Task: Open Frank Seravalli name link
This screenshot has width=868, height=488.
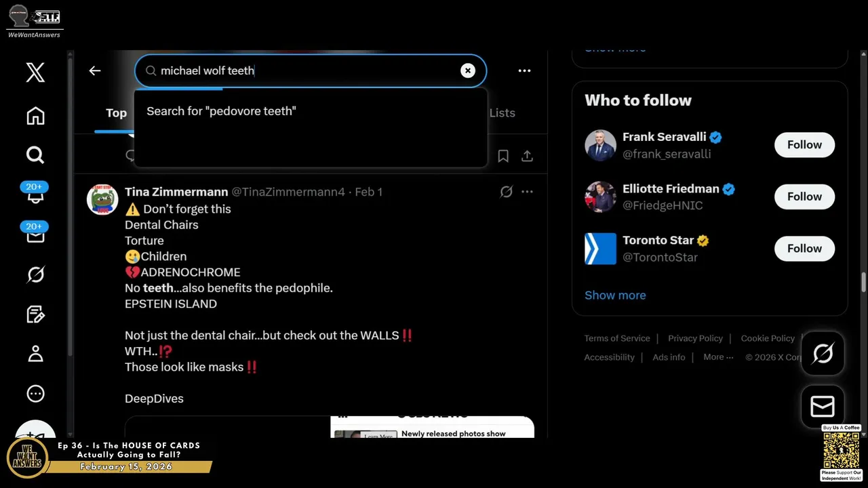Action: [664, 137]
